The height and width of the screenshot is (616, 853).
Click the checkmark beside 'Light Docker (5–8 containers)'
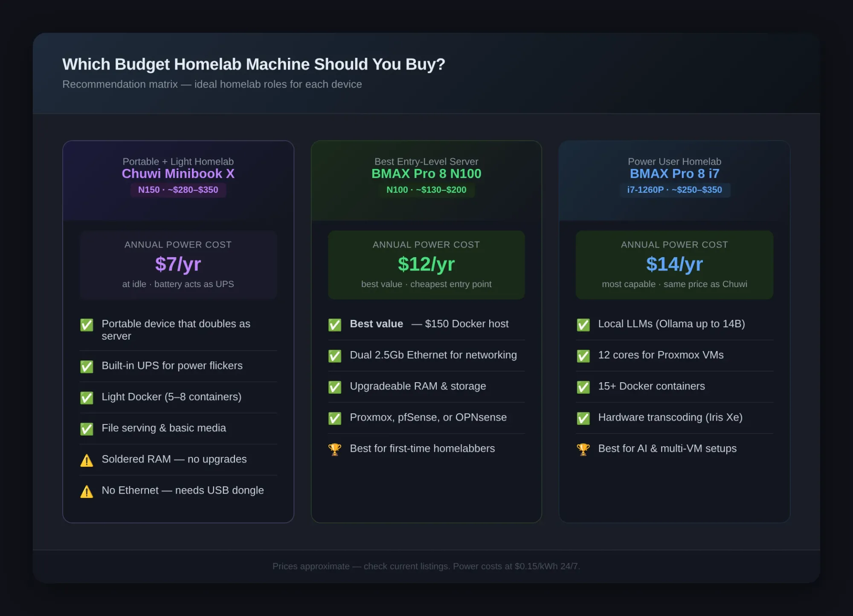pos(87,398)
